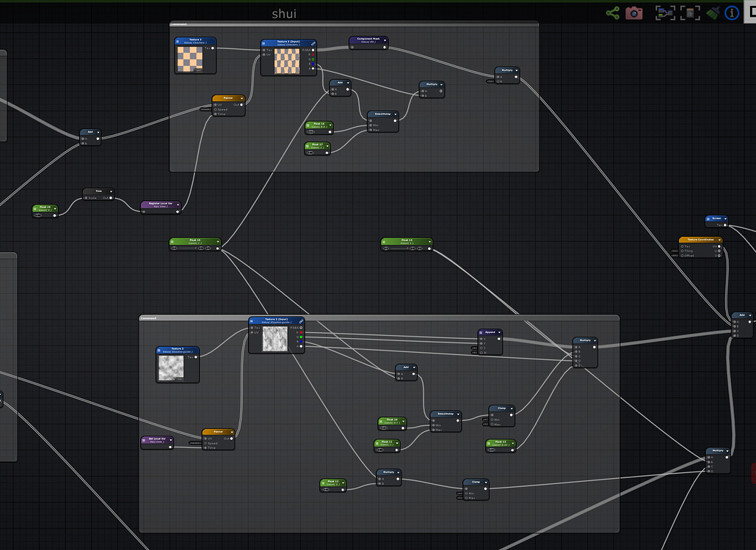This screenshot has height=550, width=756.
Task: Click the link icon on Texture 3 (Input) node
Action: 312,43
